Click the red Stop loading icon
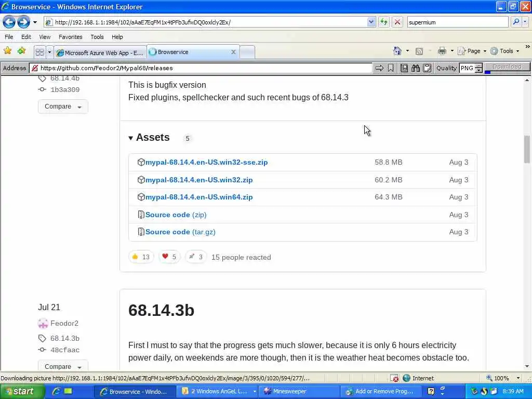 pos(397,22)
